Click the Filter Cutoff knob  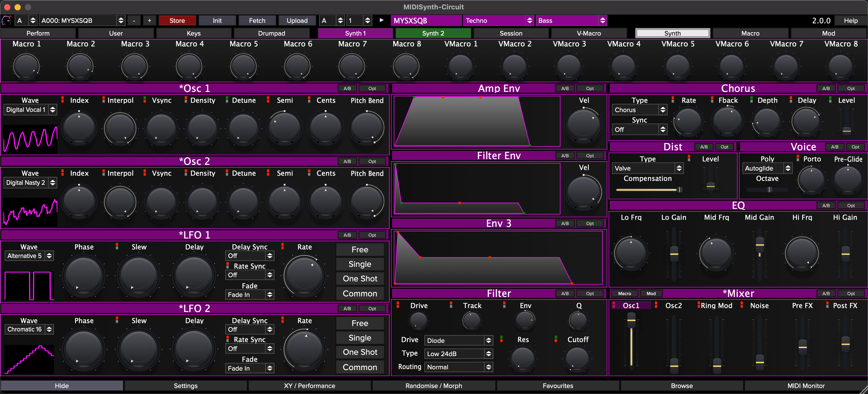(x=577, y=359)
